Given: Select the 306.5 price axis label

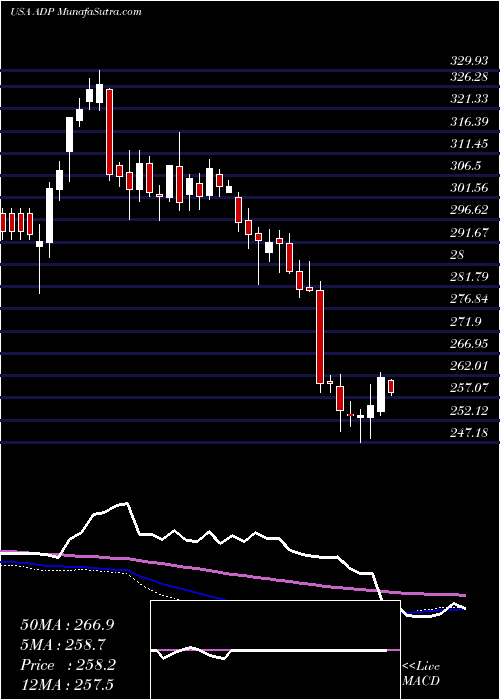Looking at the screenshot, I should pos(466,166).
